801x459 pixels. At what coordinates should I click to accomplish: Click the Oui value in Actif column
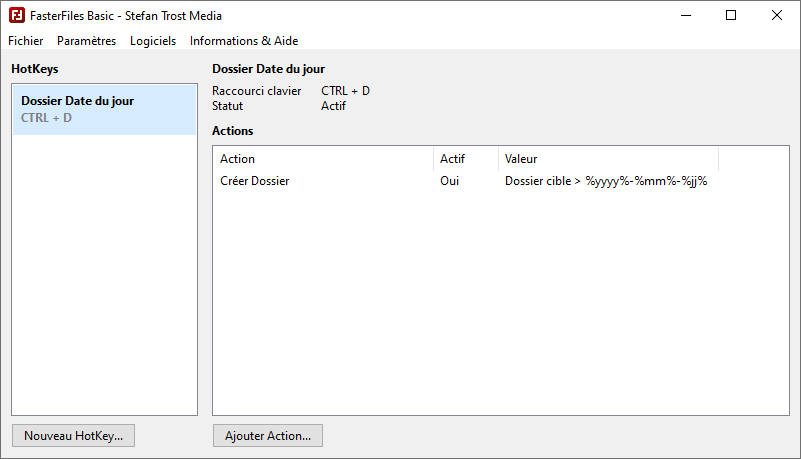point(450,181)
